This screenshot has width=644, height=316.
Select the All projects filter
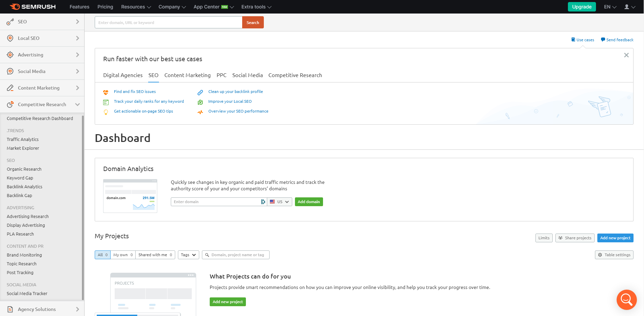click(x=102, y=255)
